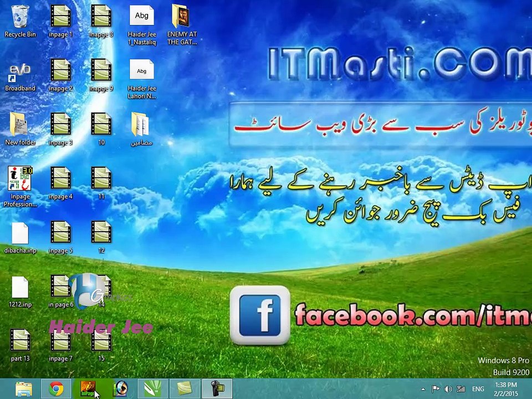Open the Haider Jee 1_Nastaliq font file
The height and width of the screenshot is (399, 532).
pos(142,24)
